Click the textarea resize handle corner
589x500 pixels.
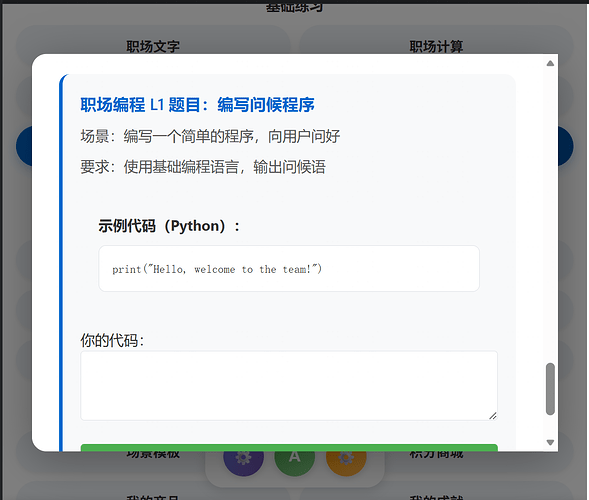click(x=493, y=415)
